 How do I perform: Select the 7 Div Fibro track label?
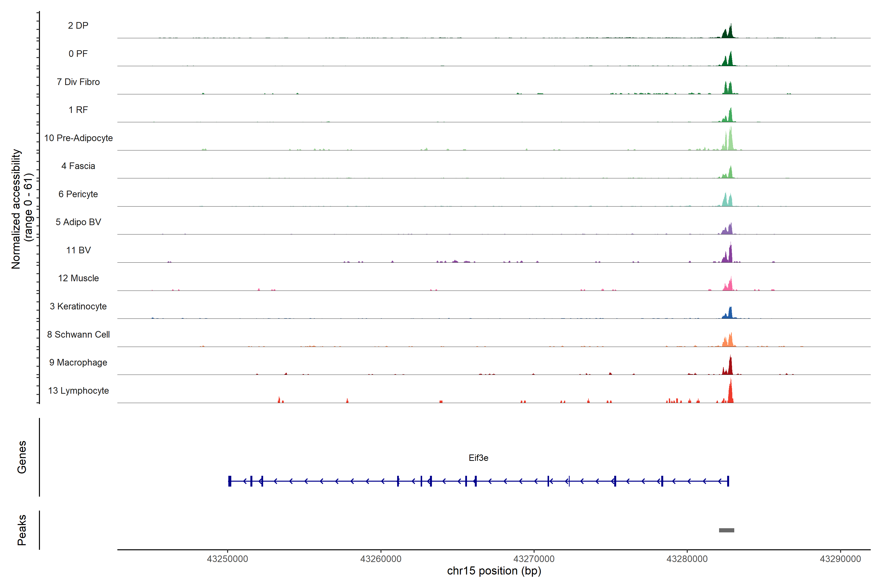click(78, 82)
